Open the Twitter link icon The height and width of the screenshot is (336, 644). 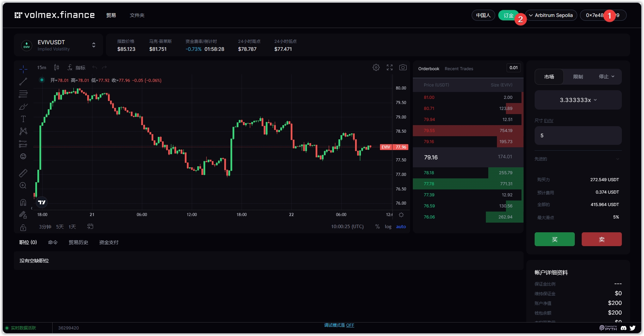633,328
